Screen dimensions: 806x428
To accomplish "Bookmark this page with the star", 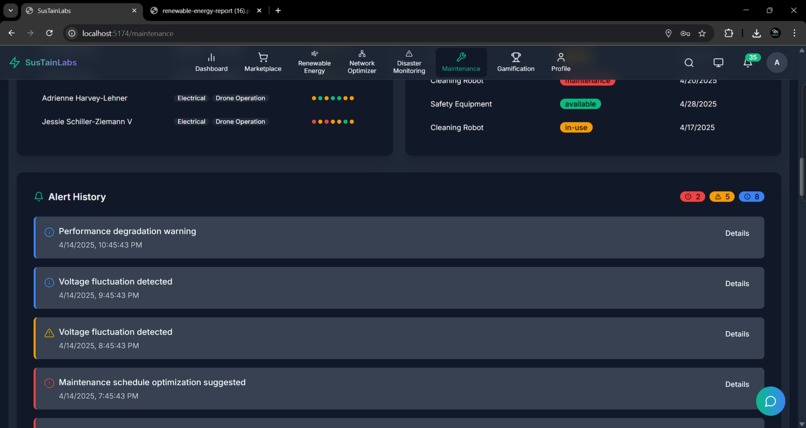I will 702,33.
